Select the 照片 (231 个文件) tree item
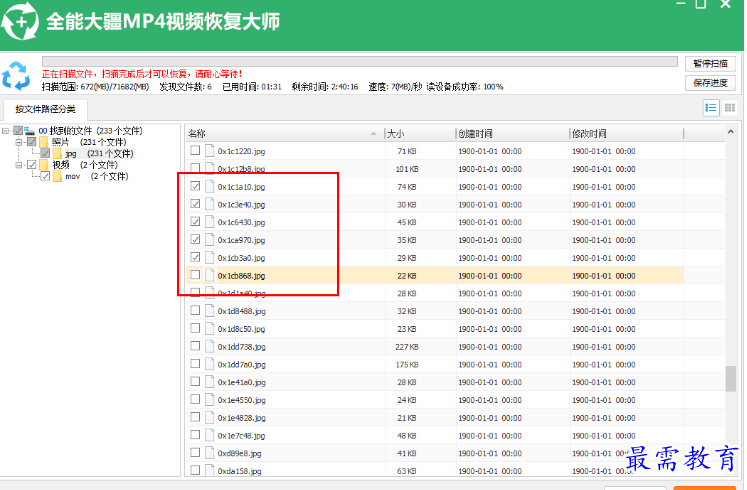Image resolution: width=747 pixels, height=490 pixels. [89, 142]
